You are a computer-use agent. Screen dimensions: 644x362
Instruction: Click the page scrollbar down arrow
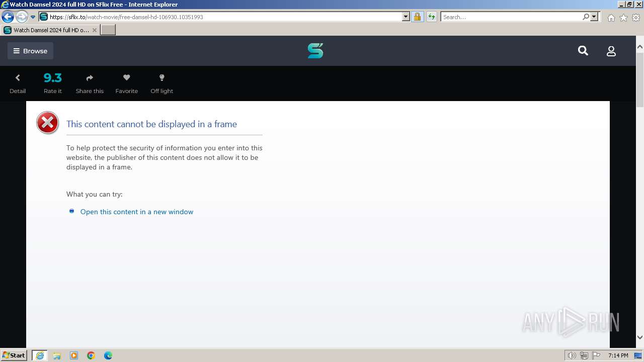(639, 337)
